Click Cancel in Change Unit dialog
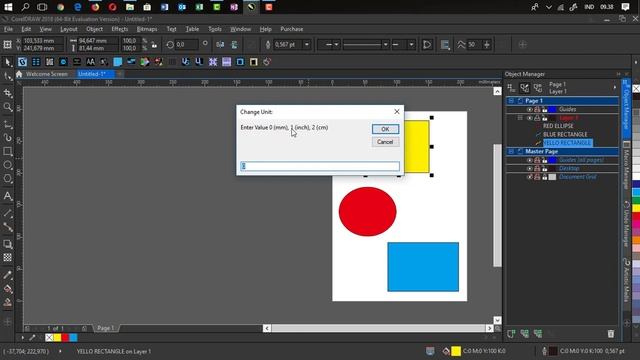This screenshot has height=360, width=640. [385, 142]
